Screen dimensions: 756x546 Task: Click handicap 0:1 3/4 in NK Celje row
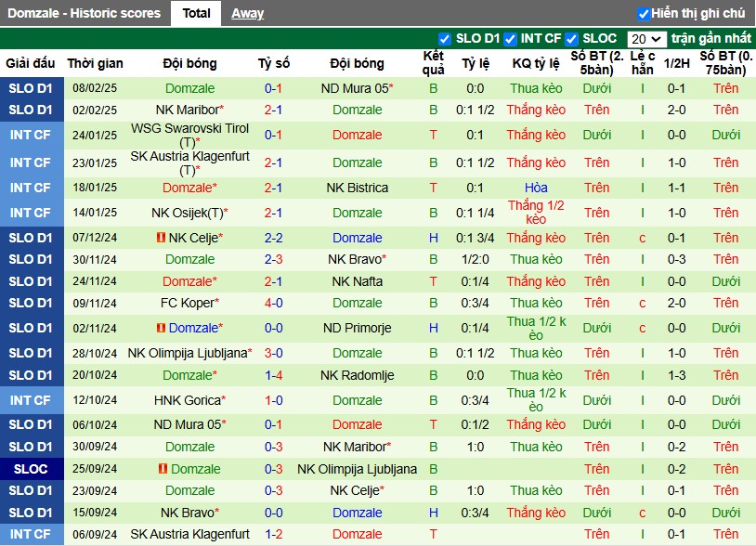tap(475, 238)
